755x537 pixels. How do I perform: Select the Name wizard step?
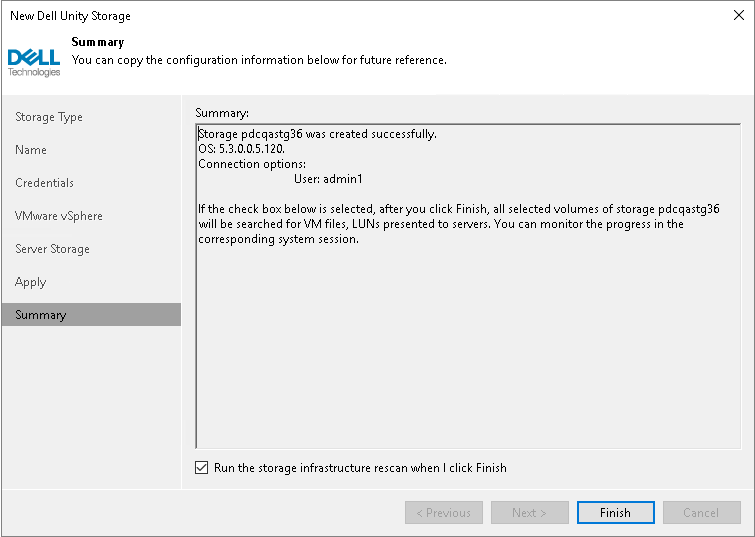[x=31, y=150]
